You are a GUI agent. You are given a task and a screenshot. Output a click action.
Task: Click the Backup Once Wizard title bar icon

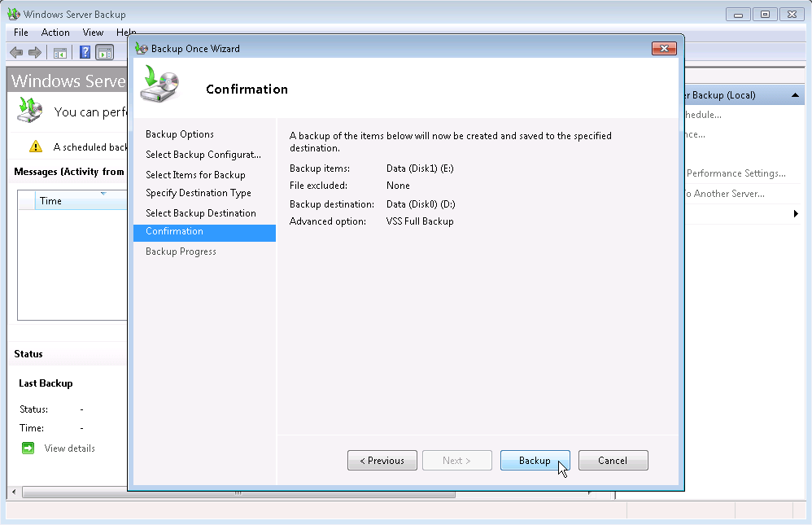point(140,48)
